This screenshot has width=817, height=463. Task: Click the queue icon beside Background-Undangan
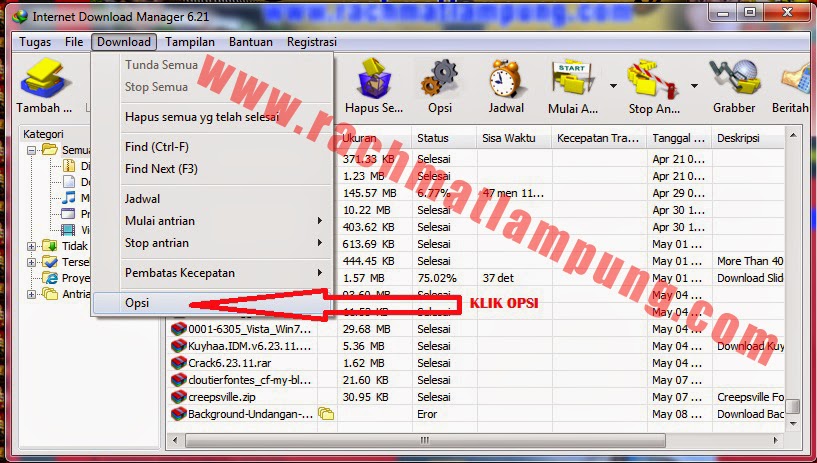[x=326, y=414]
